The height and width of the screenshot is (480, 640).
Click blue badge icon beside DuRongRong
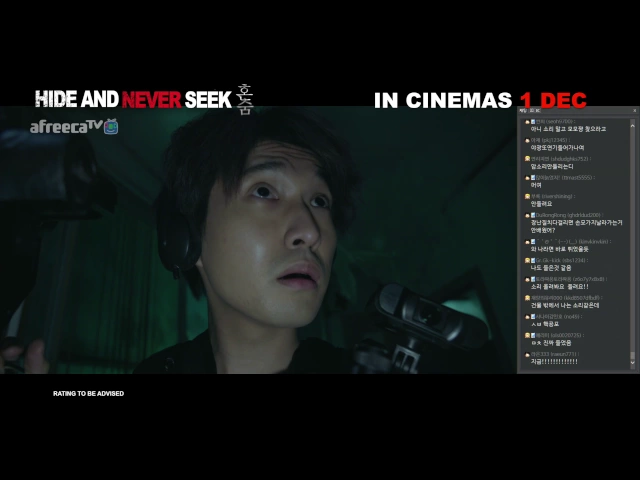click(x=533, y=215)
